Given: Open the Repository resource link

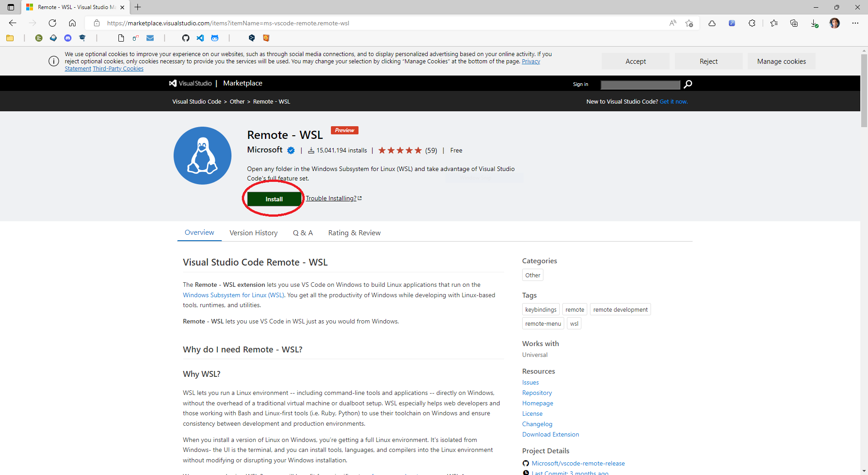Looking at the screenshot, I should click(537, 393).
